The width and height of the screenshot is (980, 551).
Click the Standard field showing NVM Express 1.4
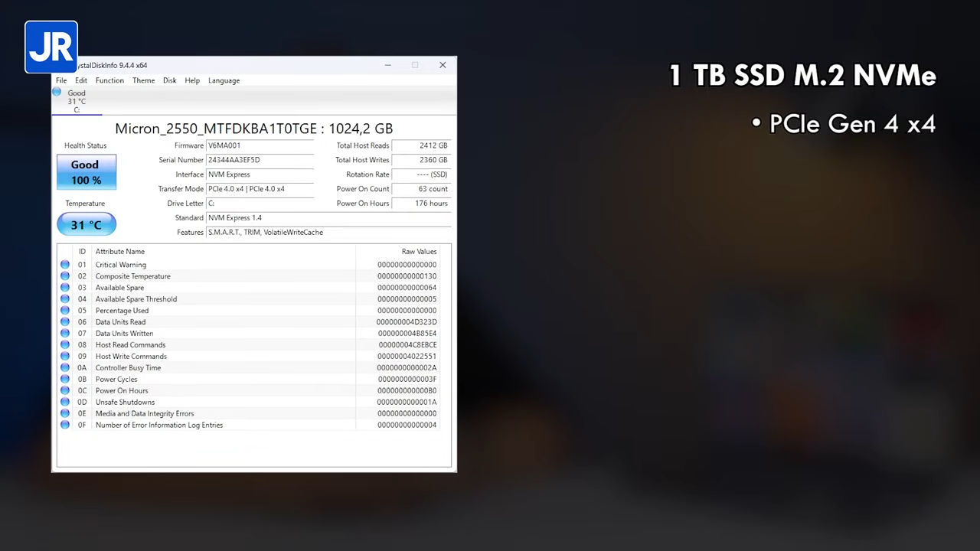tap(328, 218)
